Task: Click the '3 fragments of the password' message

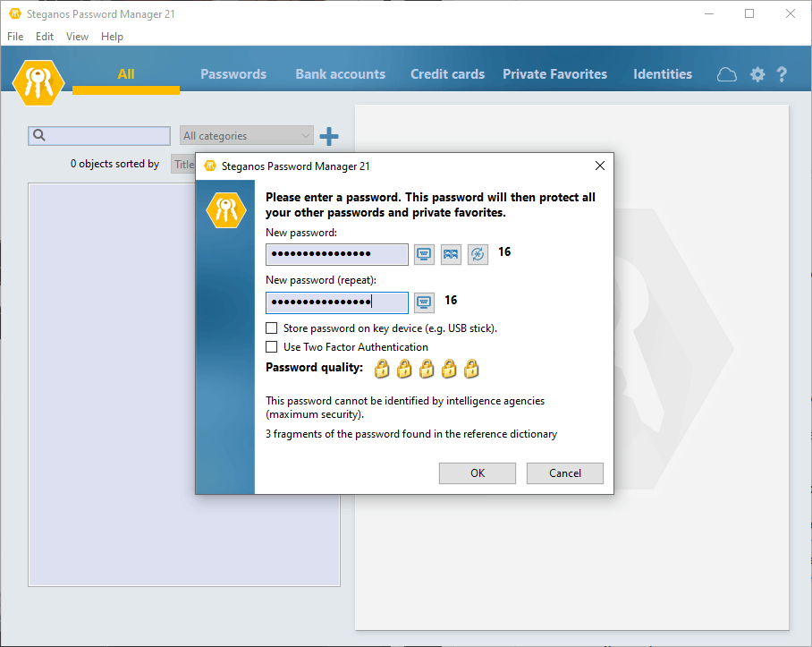Action: pos(411,434)
